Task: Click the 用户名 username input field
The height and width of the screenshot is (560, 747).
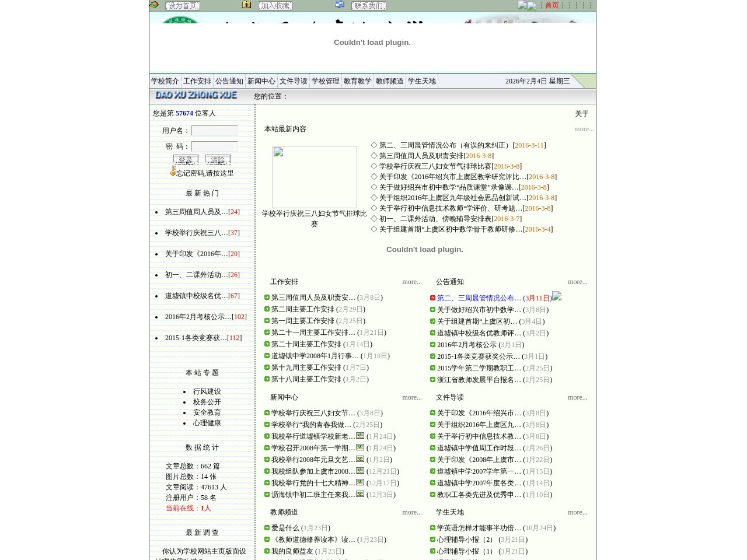Action: pos(215,131)
